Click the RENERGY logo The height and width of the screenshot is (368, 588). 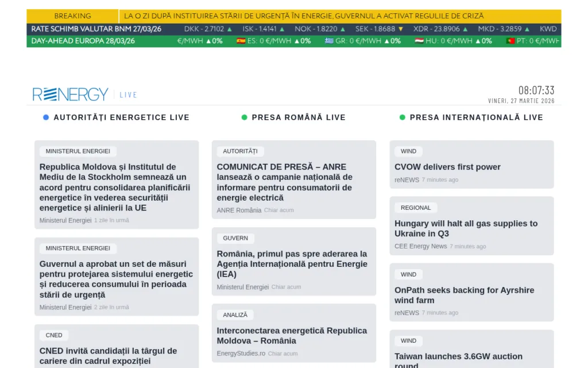70,94
